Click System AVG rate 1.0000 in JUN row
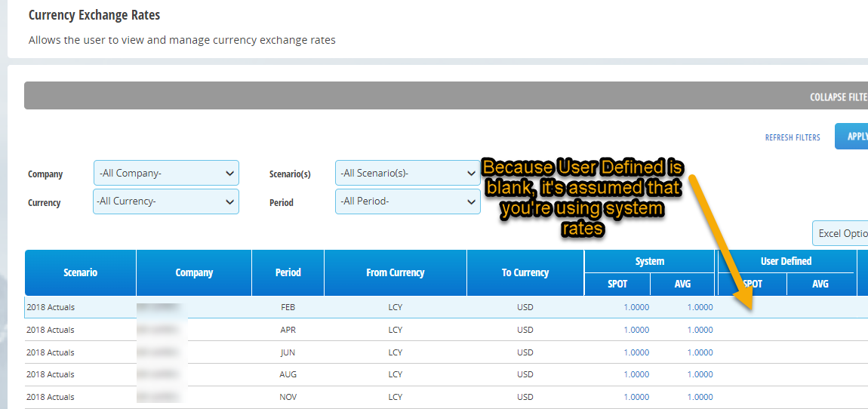 pyautogui.click(x=700, y=352)
